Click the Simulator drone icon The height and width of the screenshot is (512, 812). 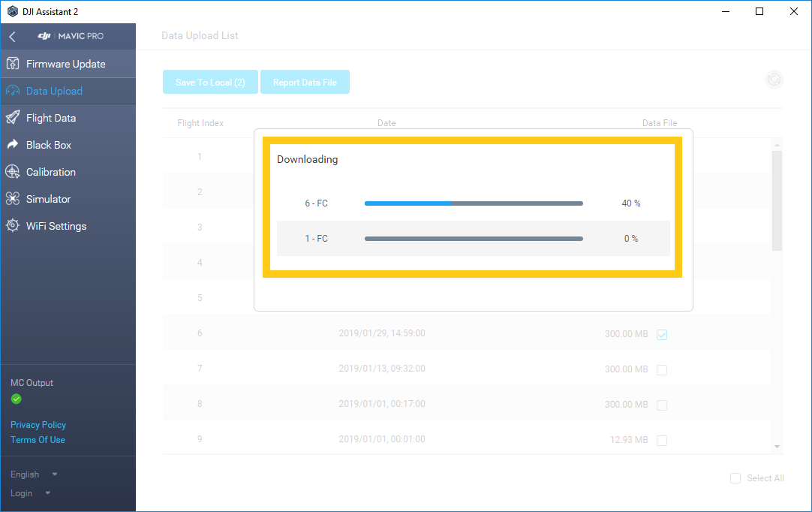(x=13, y=198)
